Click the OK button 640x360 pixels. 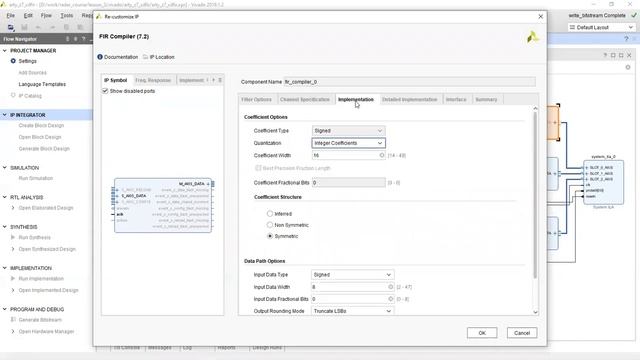[x=482, y=333]
